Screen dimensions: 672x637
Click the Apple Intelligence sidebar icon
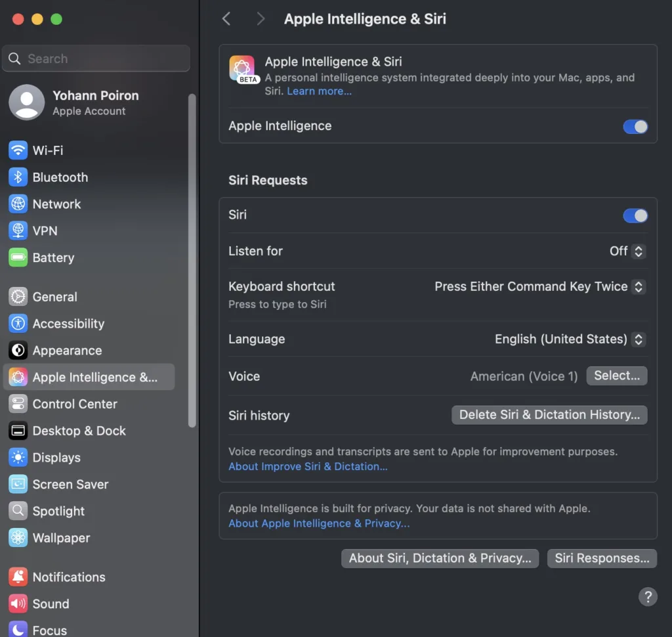point(18,377)
